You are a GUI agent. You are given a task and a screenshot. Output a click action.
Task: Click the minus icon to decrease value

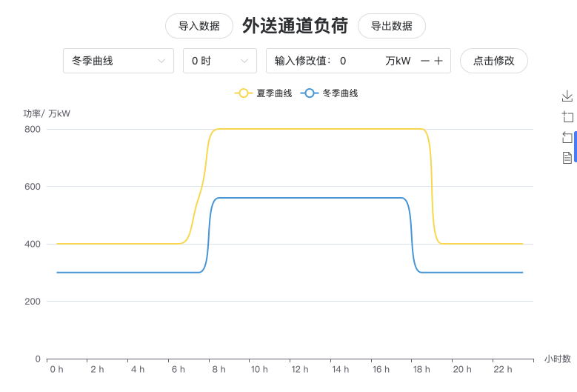point(425,61)
